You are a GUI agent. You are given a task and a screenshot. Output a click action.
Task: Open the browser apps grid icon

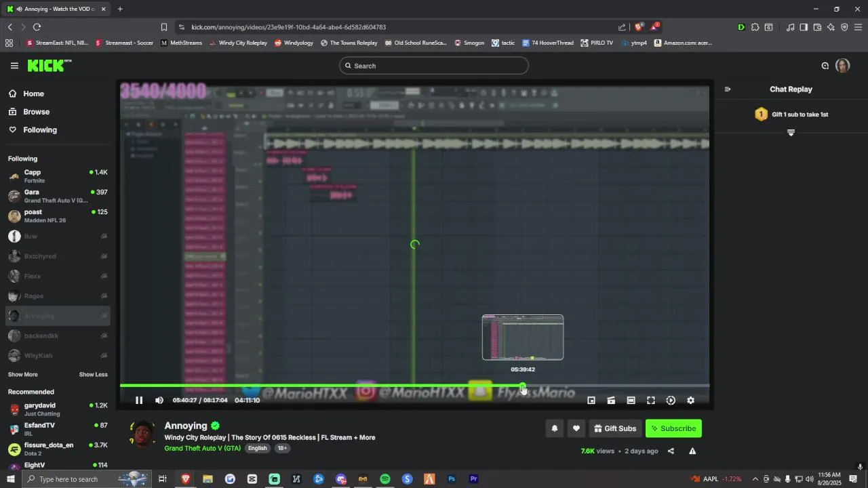pyautogui.click(x=9, y=43)
